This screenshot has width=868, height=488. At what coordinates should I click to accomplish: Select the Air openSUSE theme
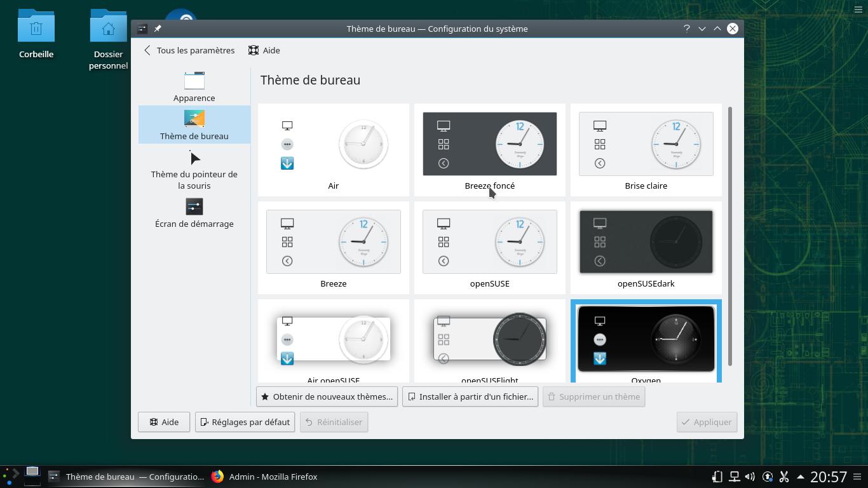tap(334, 341)
